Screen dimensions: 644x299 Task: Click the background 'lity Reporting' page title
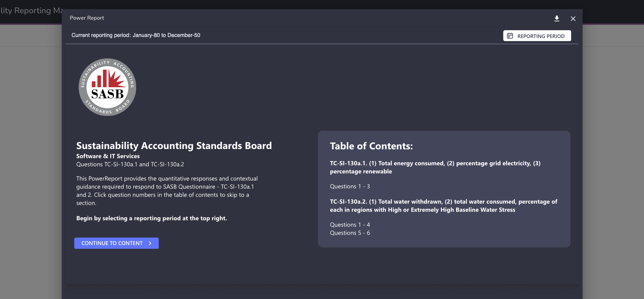click(x=31, y=11)
